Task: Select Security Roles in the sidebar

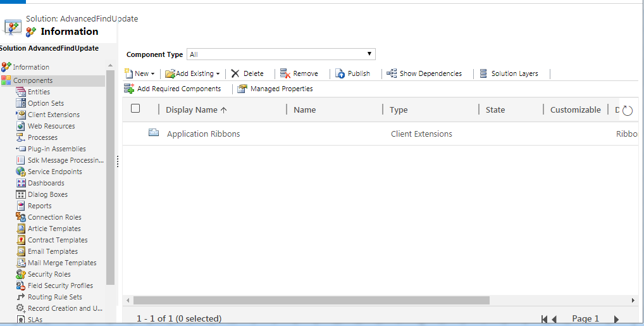Action: (x=49, y=274)
